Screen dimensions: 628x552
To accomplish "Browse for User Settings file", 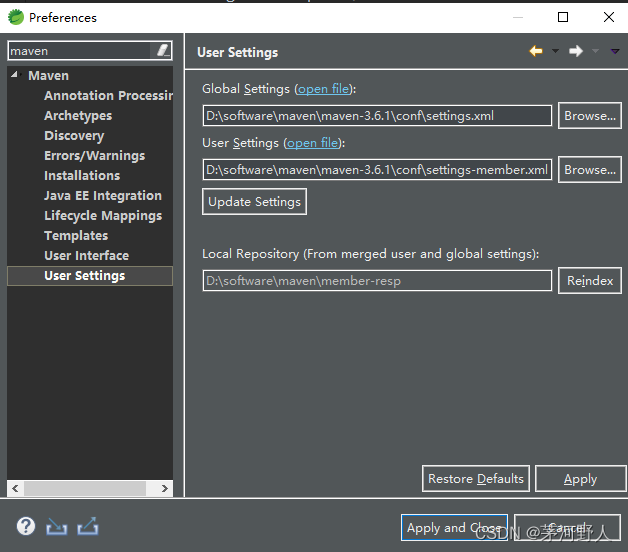I will coord(590,170).
